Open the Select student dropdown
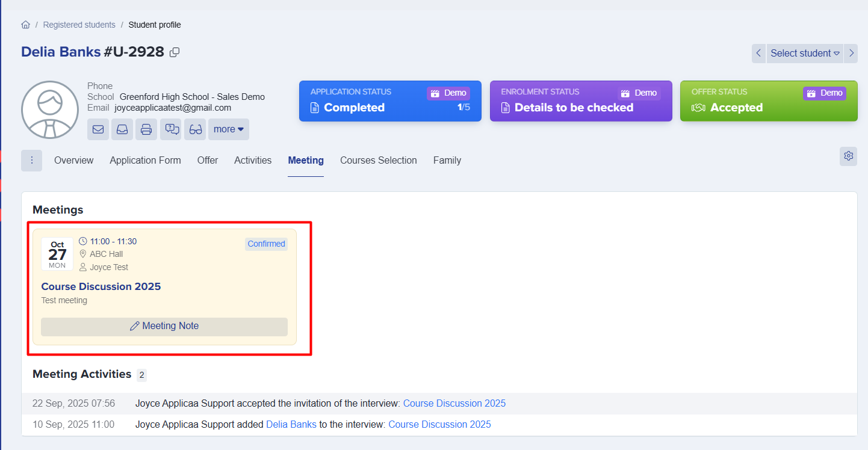Image resolution: width=868 pixels, height=450 pixels. pos(805,53)
